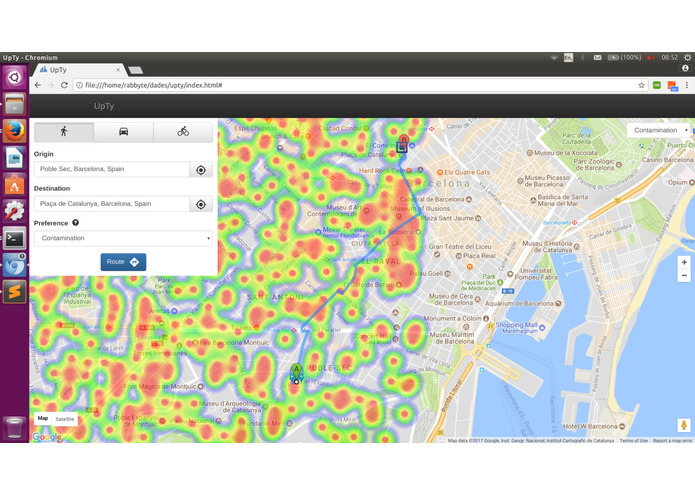
Task: Close the UpTy browser tab
Action: pos(118,70)
